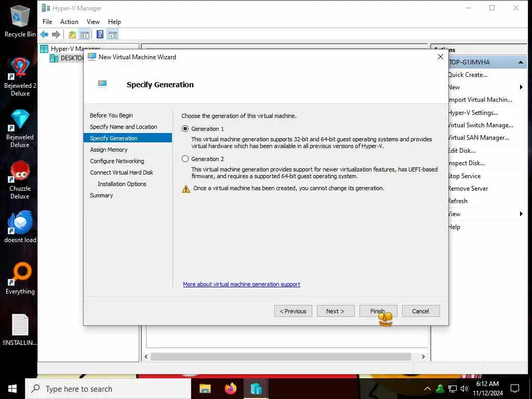Cancel the New Virtual Machine Wizard
This screenshot has height=399, width=532.
[421, 311]
